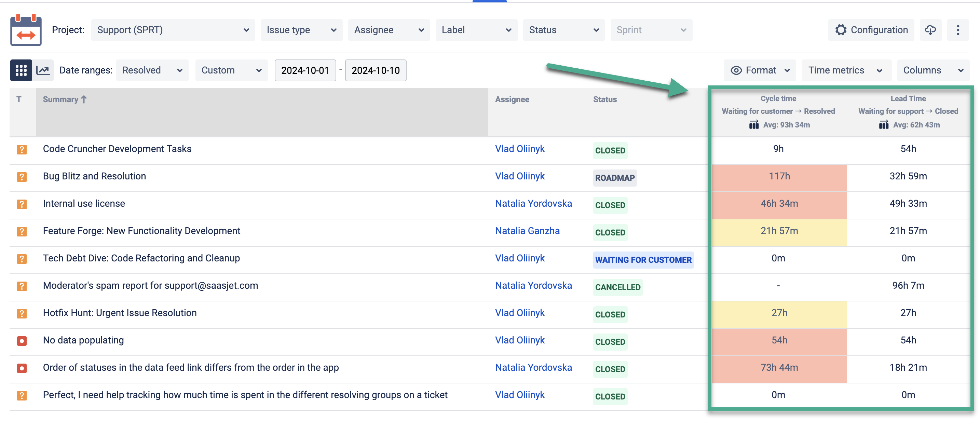Expand the Project Support (SPRT) dropdown
980x421 pixels.
173,30
